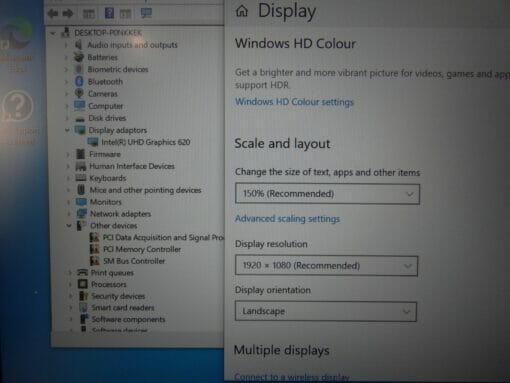Open the 150% (Recommended) scale dropdown

click(x=327, y=194)
